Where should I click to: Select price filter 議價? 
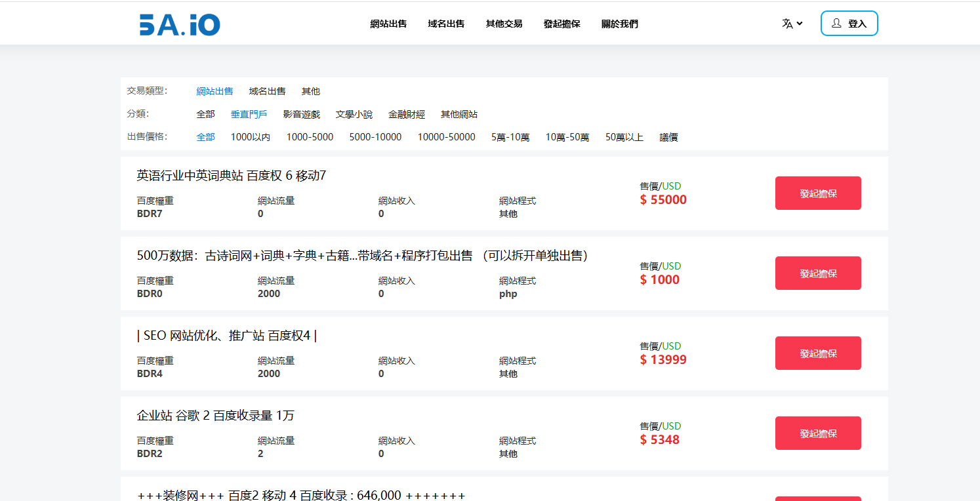click(668, 137)
